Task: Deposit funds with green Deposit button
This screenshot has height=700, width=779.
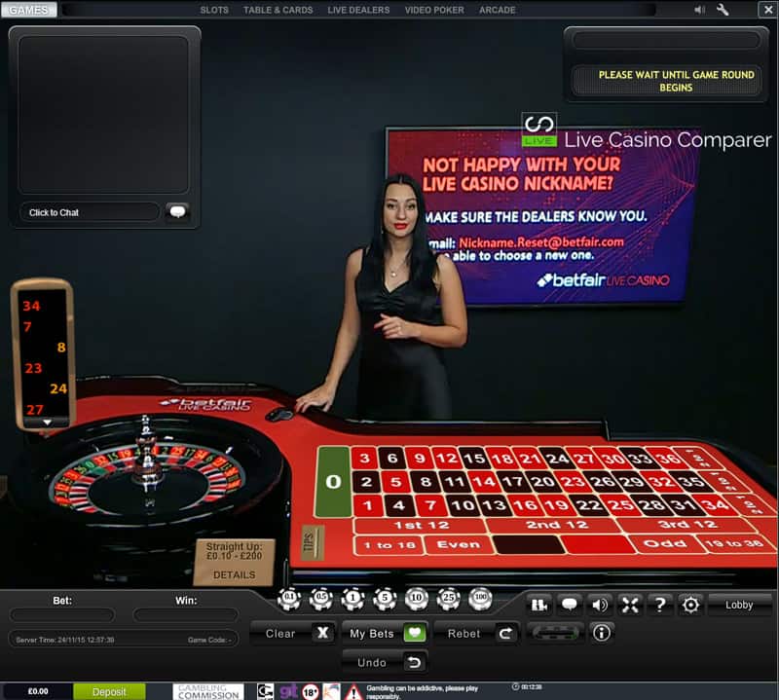Action: [109, 691]
